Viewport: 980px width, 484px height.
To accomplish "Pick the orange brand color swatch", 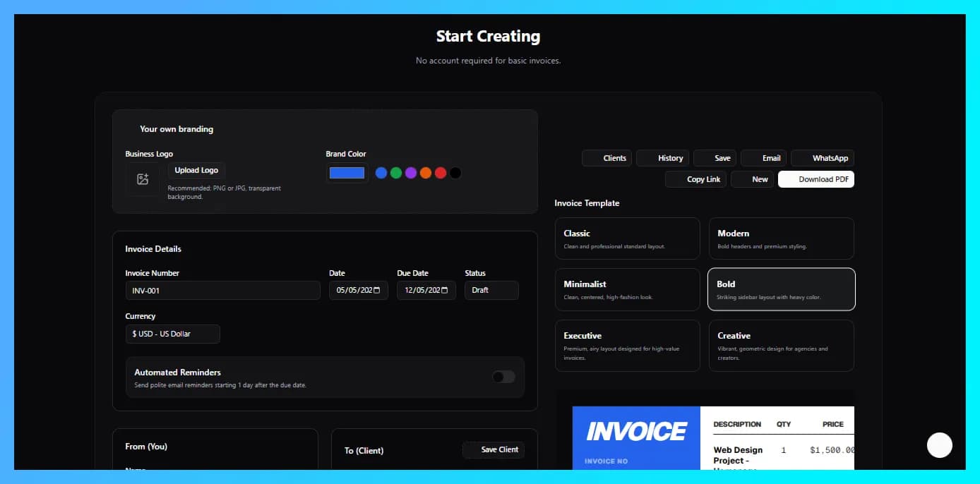I will click(x=426, y=173).
